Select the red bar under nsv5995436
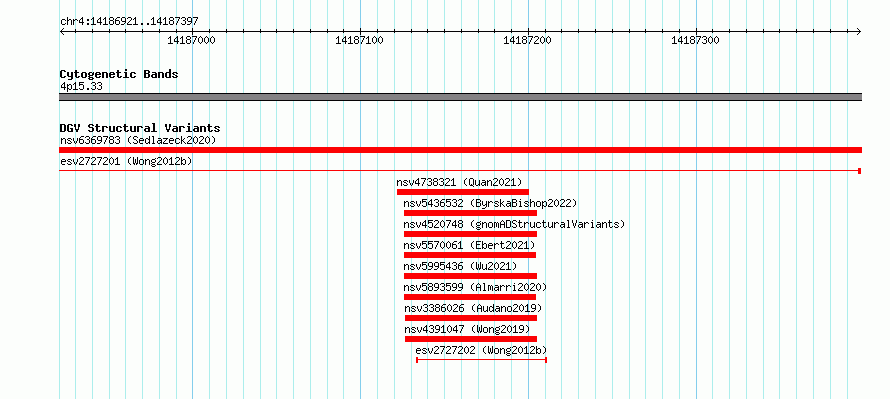 (x=470, y=276)
